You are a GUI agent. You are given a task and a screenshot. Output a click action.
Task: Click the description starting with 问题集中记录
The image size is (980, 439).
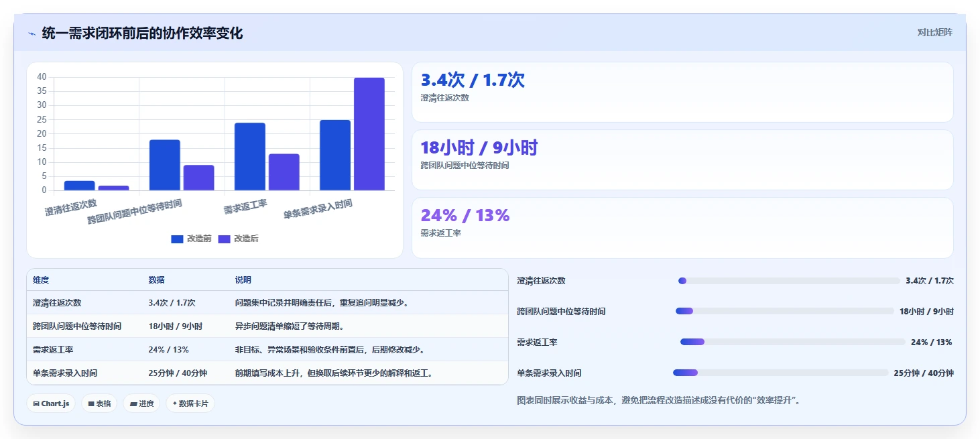[322, 303]
